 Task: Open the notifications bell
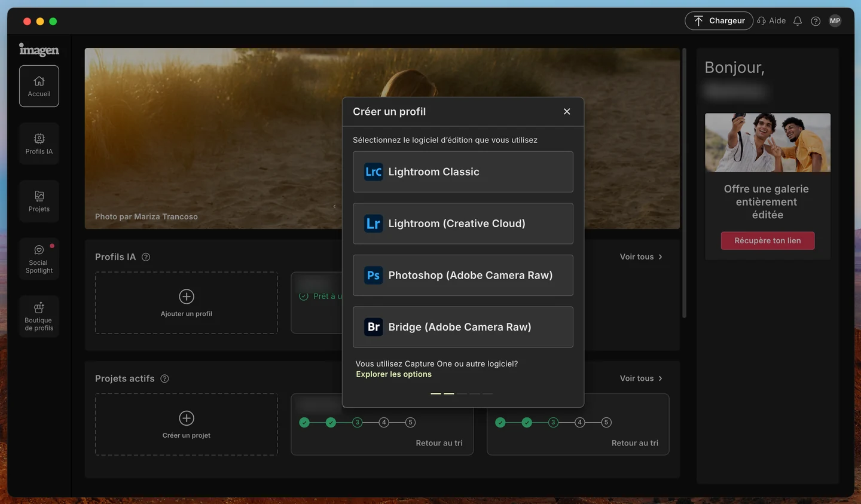click(798, 21)
